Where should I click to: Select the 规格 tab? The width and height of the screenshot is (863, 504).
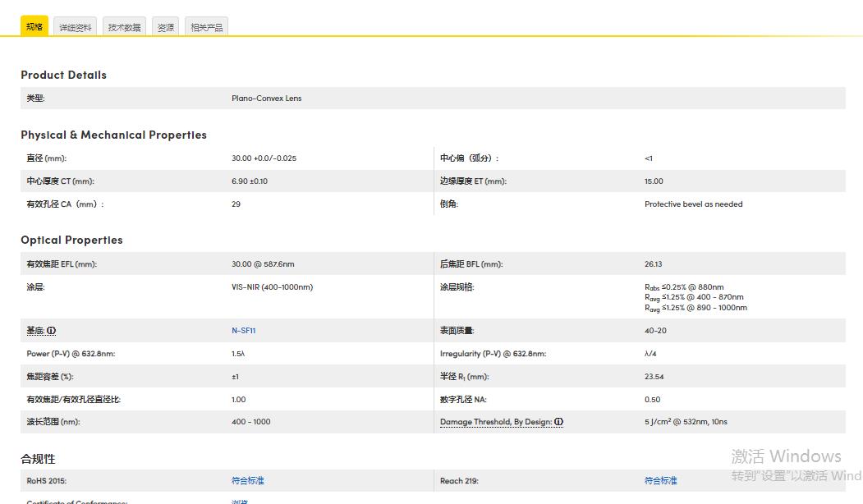click(x=34, y=27)
